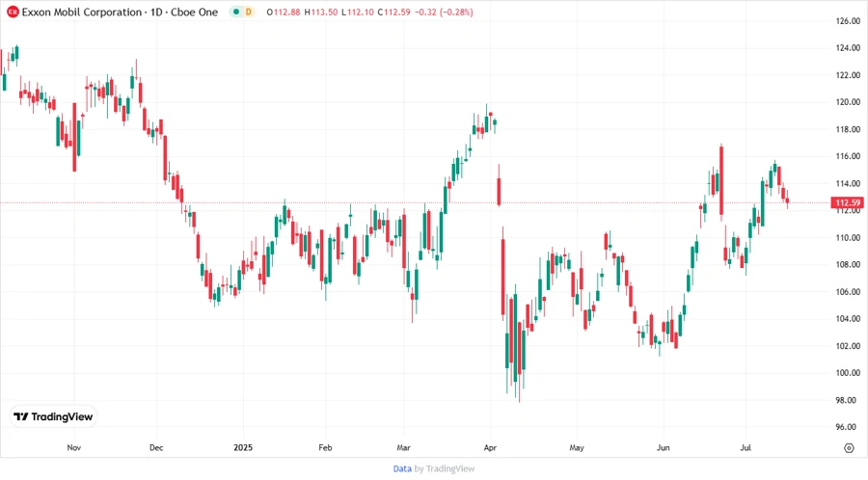
Task: Click the low value L112.10
Action: point(357,12)
